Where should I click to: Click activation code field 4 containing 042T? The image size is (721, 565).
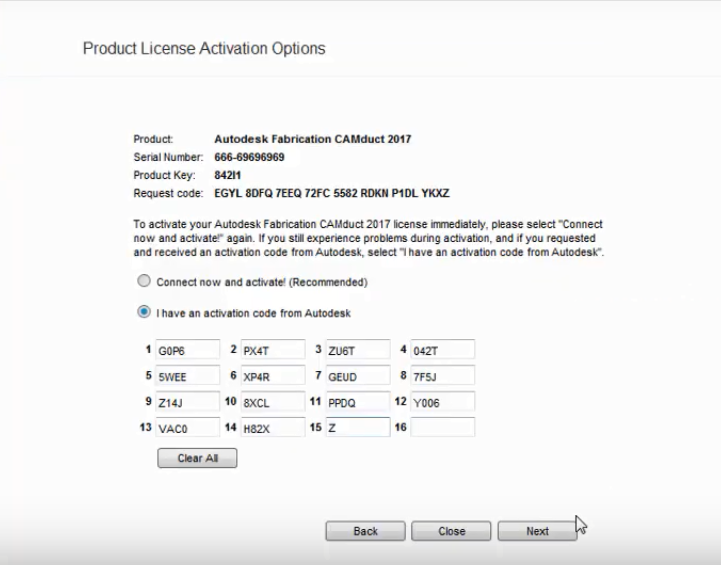pyautogui.click(x=442, y=350)
